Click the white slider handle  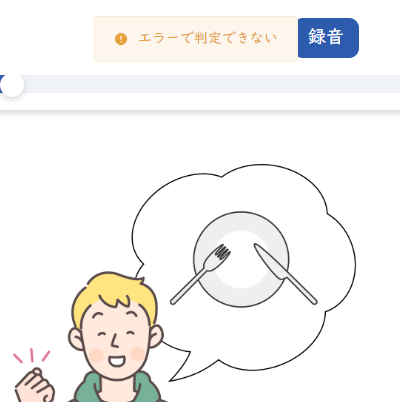click(x=12, y=85)
